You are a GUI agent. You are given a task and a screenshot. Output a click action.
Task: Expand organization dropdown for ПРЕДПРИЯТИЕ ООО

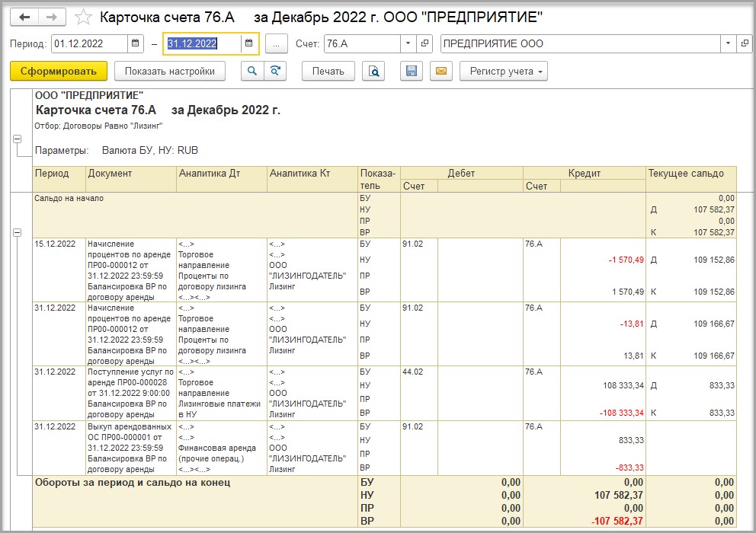coord(728,43)
